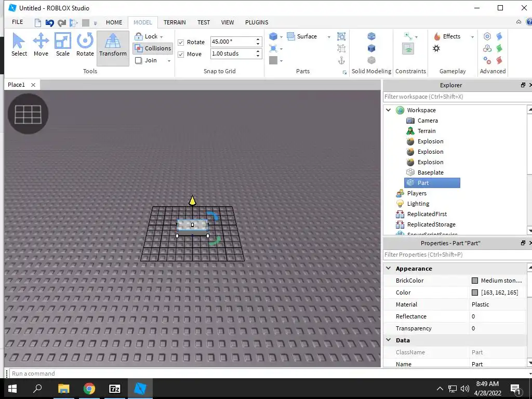This screenshot has width=532, height=399.
Task: Close the Place1 document tab
Action: [33, 85]
